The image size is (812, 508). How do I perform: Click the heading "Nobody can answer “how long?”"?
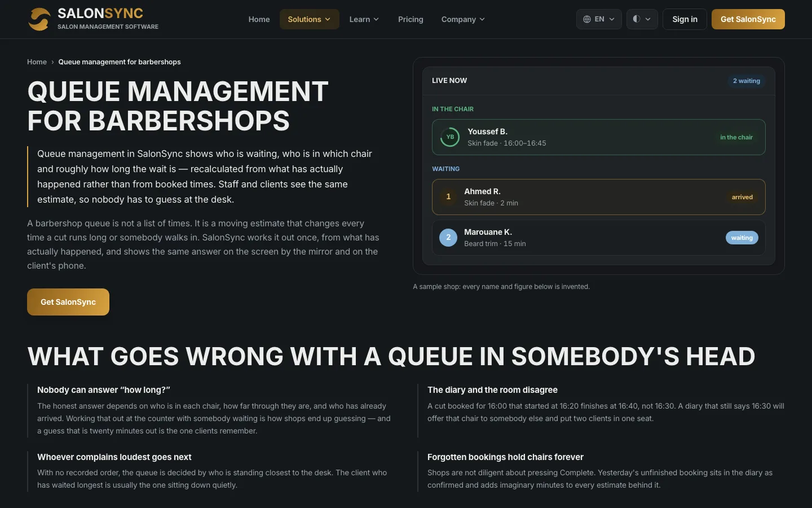pos(104,390)
